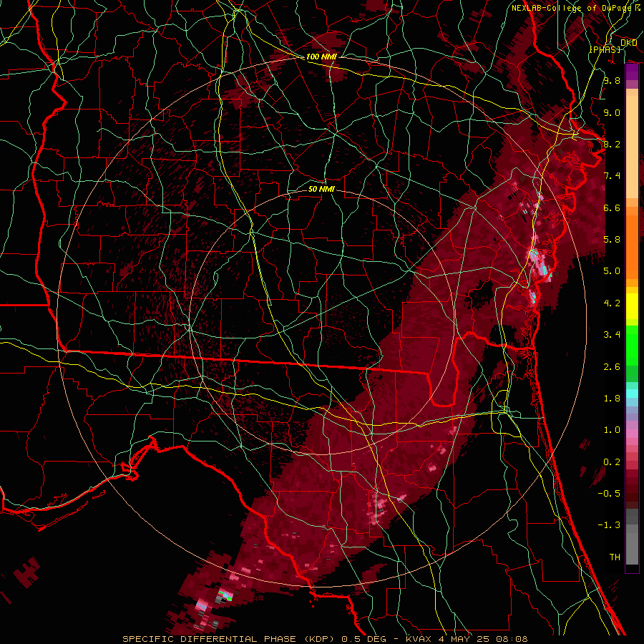This screenshot has height=644, width=644.
Task: Click the 1.8 value on the scale
Action: (x=612, y=399)
